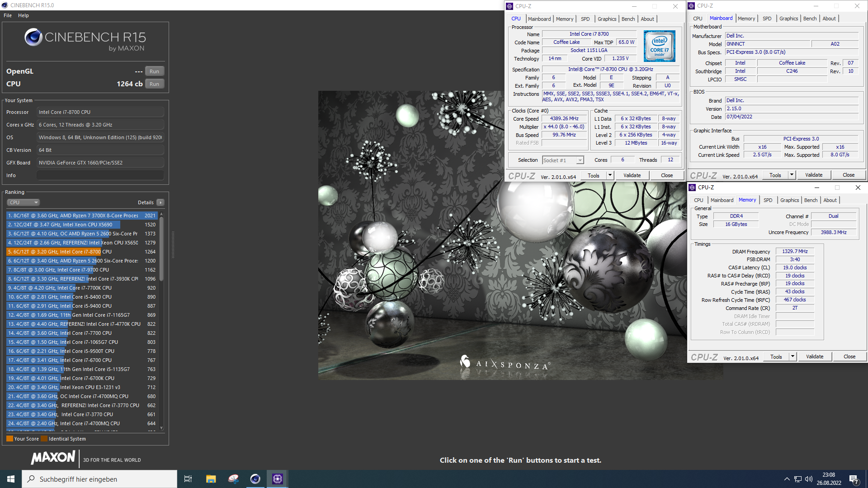
Task: Click CPU-Z title bar icon of Mainboard window
Action: pos(691,6)
